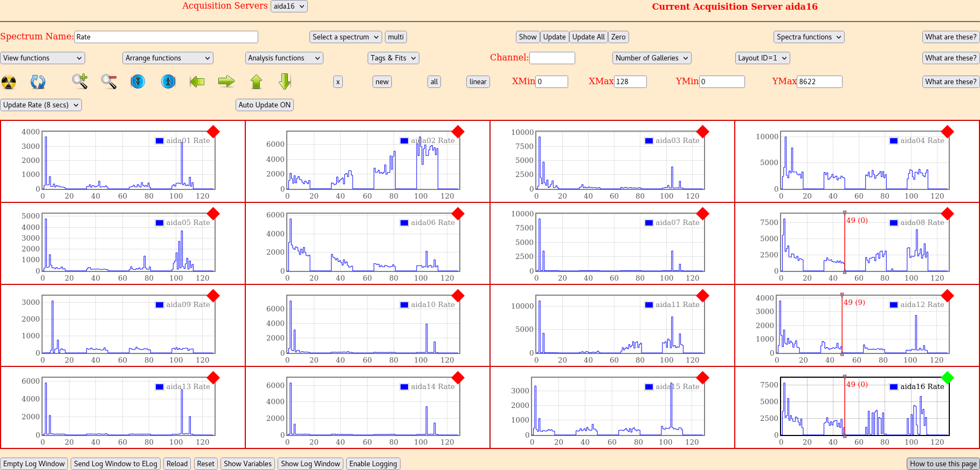
Task: Open the Number of Galleries dropdown
Action: tap(652, 58)
